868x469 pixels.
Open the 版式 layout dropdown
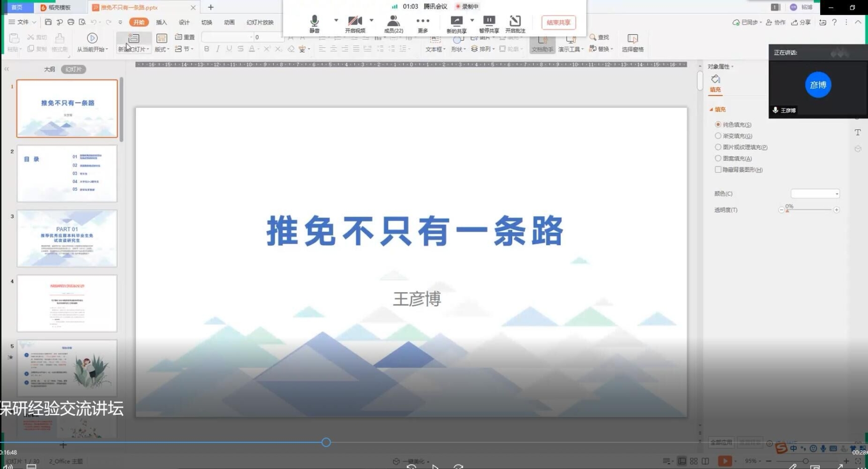click(162, 43)
